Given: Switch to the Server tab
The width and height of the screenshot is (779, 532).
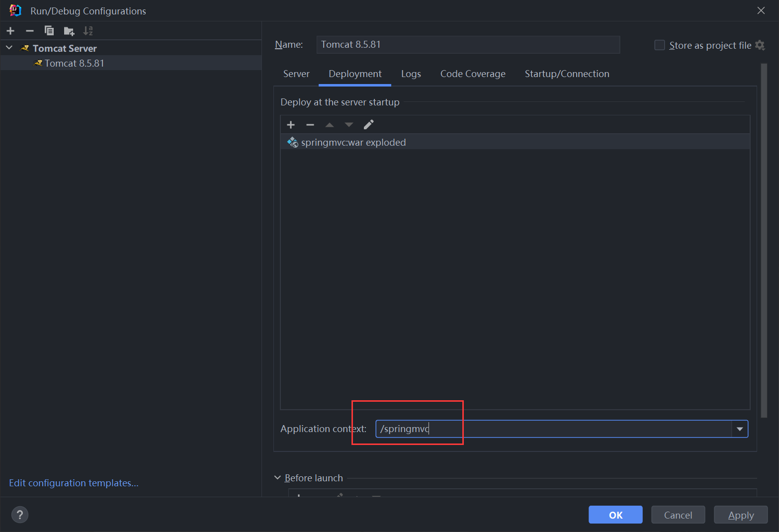Looking at the screenshot, I should point(296,74).
